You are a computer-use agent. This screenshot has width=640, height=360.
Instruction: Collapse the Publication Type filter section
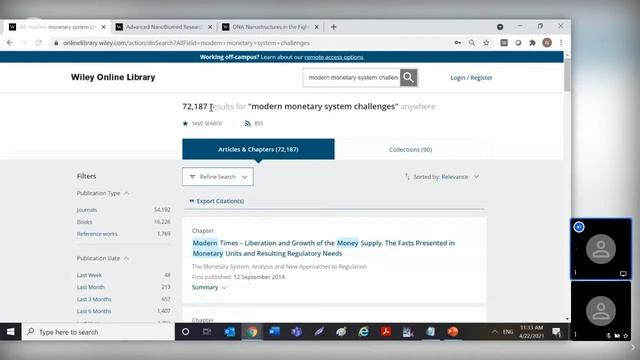[103, 193]
